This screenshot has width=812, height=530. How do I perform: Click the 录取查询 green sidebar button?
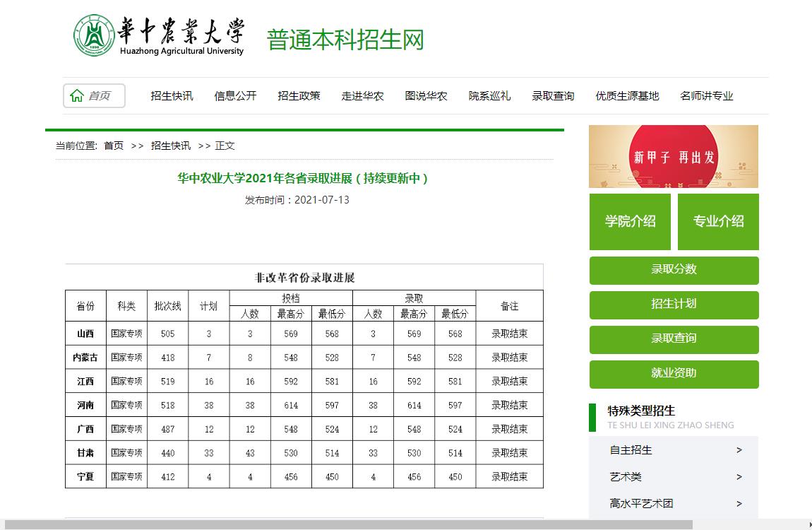click(x=674, y=340)
